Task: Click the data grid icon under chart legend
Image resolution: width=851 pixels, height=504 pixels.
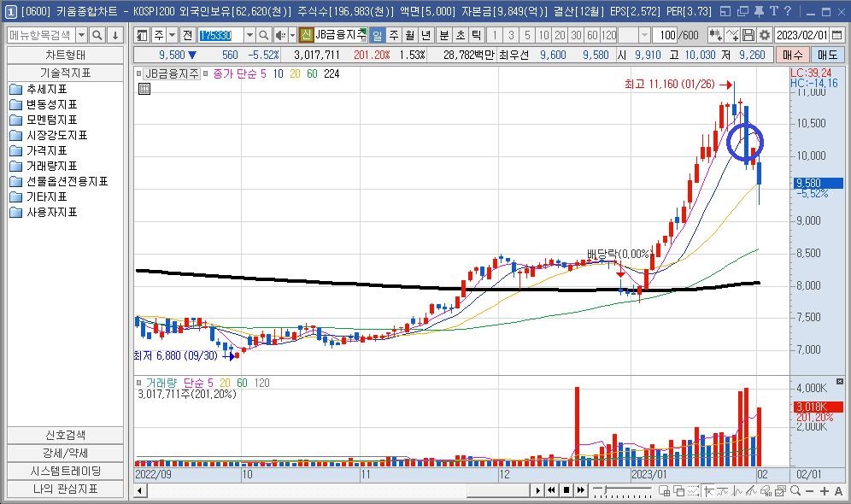Action: click(x=144, y=89)
